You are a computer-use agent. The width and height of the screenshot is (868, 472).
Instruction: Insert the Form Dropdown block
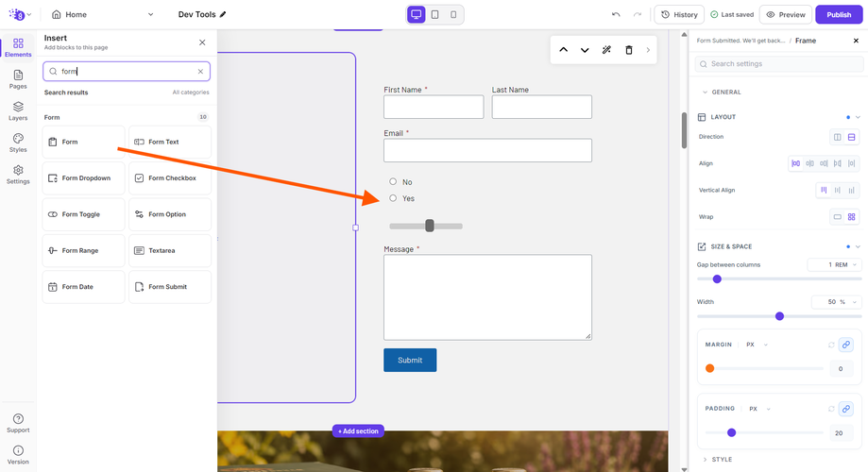pyautogui.click(x=84, y=178)
